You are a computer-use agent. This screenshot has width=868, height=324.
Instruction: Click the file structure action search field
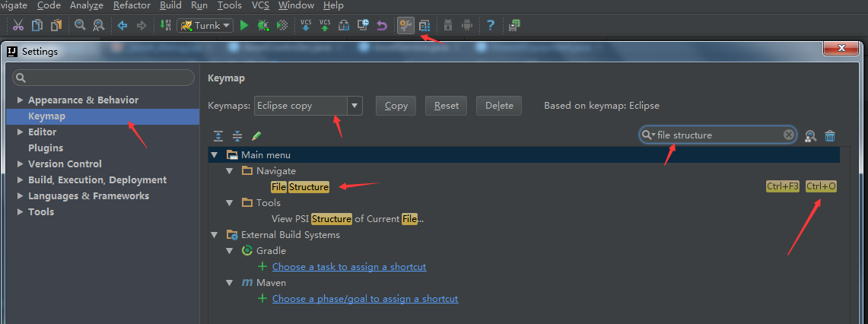[718, 135]
